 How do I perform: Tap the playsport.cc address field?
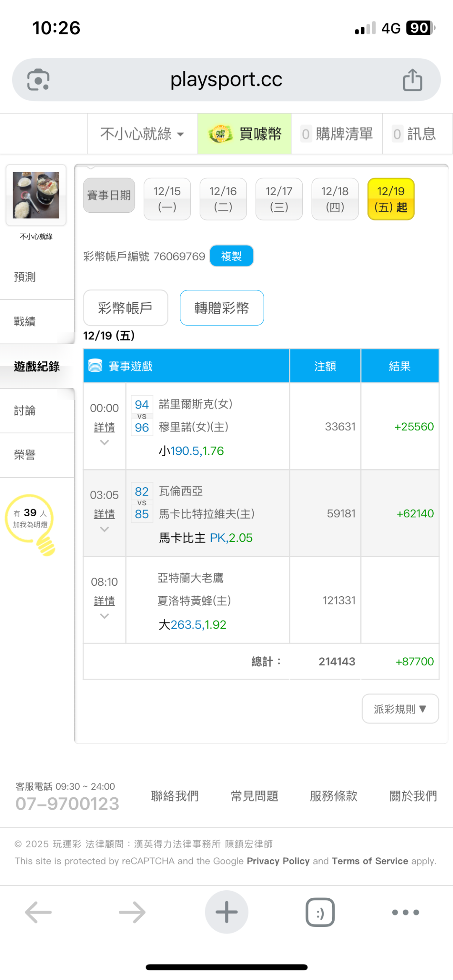pyautogui.click(x=226, y=80)
